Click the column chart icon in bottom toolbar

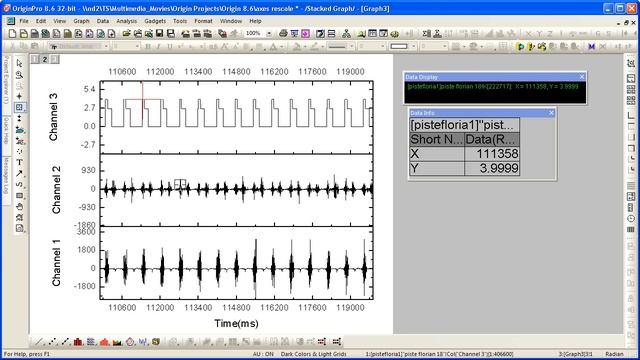(78, 342)
